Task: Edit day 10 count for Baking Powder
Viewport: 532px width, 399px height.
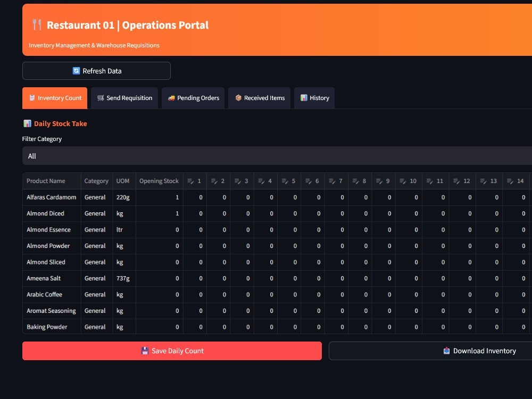Action: coord(409,327)
